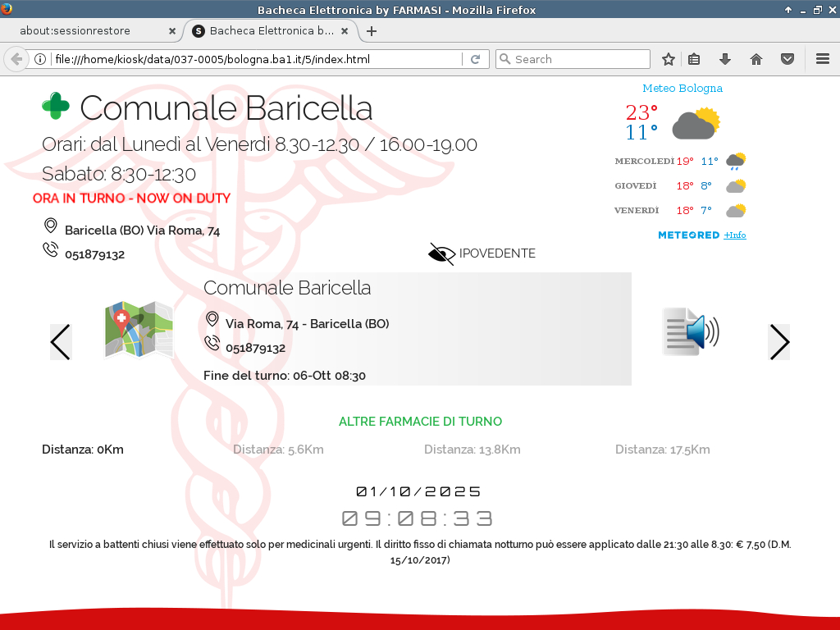Image resolution: width=840 pixels, height=630 pixels.
Task: Select pharmacy at Distanza 5.6Km
Action: [278, 450]
